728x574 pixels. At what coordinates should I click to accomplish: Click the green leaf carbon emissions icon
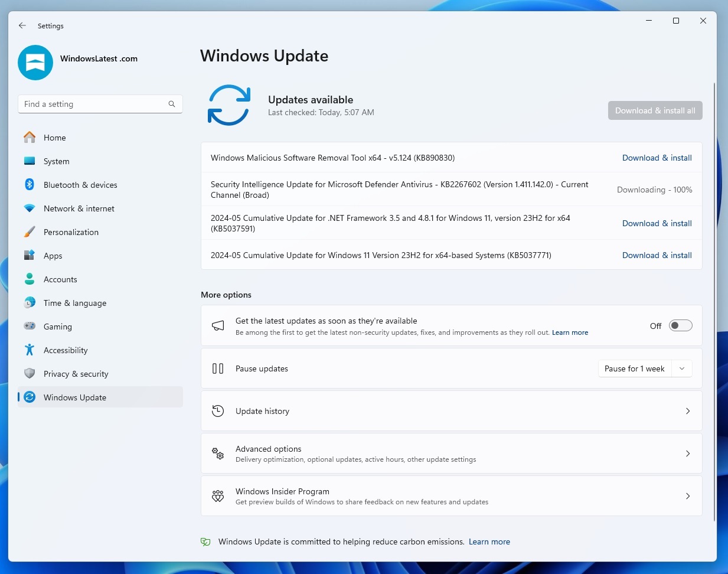pyautogui.click(x=205, y=542)
